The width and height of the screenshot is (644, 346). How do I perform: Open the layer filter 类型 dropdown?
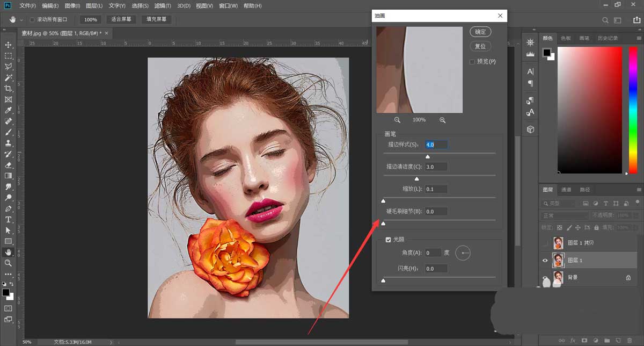(559, 204)
